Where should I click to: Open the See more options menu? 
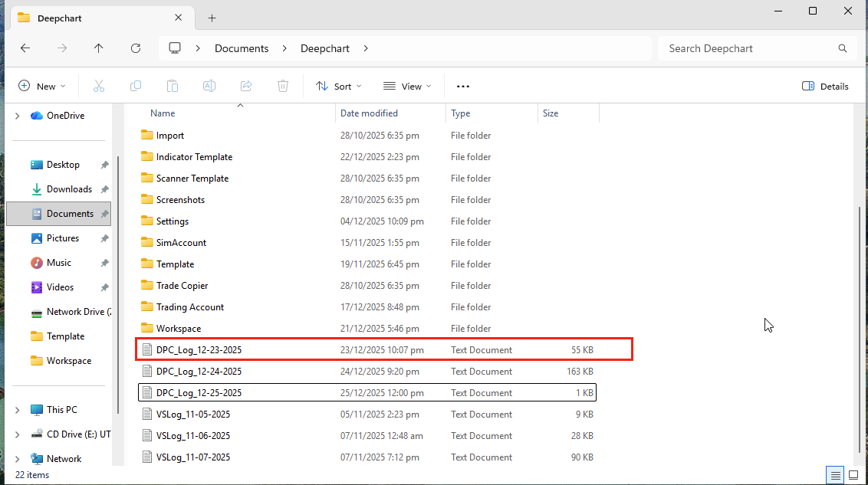(x=462, y=87)
